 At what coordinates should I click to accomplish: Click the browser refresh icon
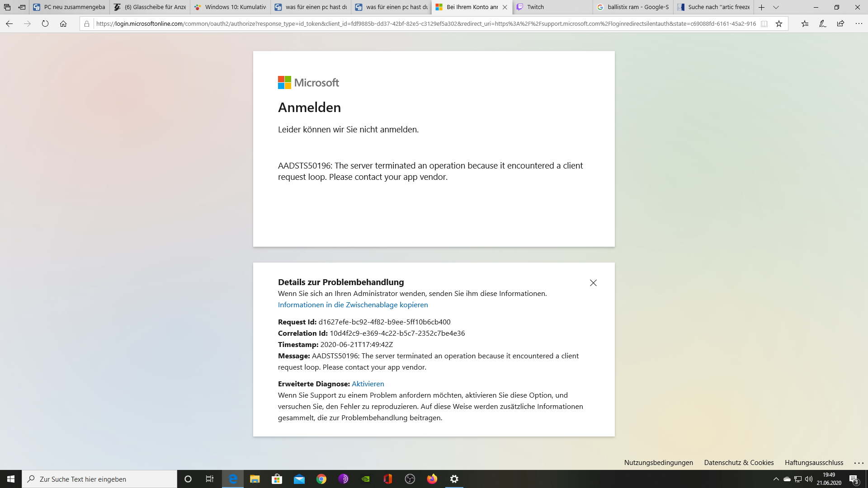45,24
